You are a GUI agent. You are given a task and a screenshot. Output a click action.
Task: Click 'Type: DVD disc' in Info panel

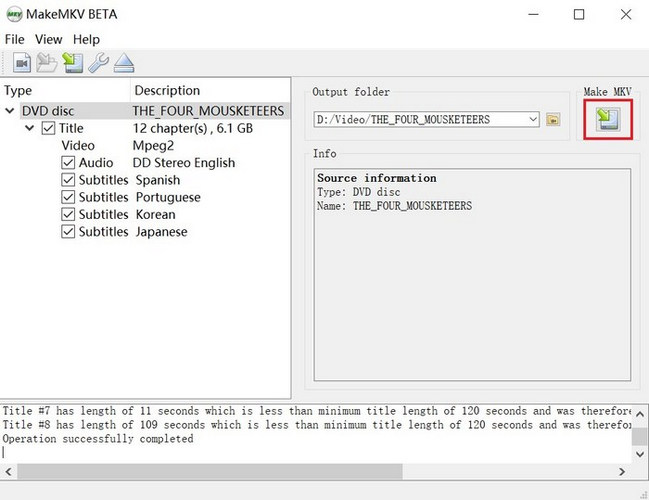tap(358, 192)
